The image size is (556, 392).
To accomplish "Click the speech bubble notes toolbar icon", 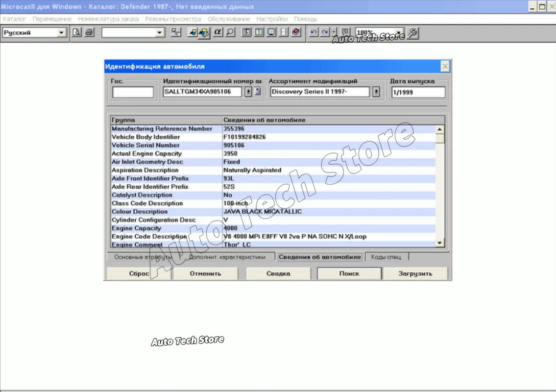I will [x=345, y=32].
